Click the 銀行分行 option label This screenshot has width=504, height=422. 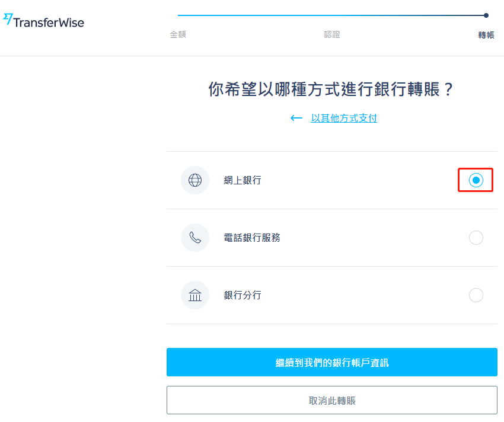pos(243,295)
